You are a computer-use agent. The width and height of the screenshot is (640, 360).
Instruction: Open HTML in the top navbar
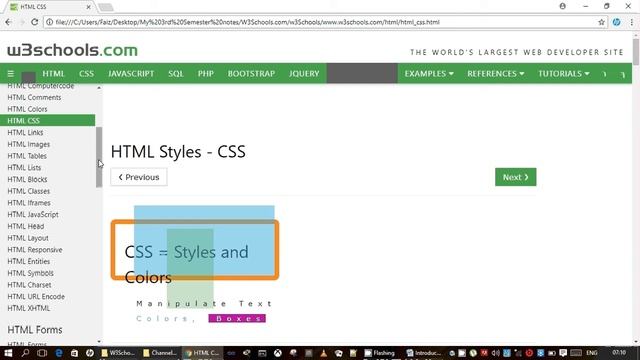tap(53, 74)
